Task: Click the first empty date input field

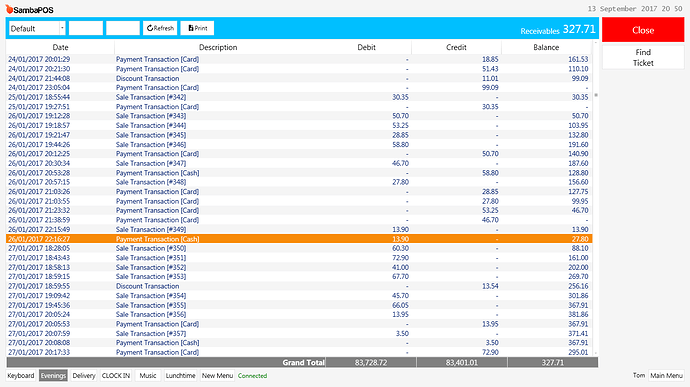Action: 86,28
